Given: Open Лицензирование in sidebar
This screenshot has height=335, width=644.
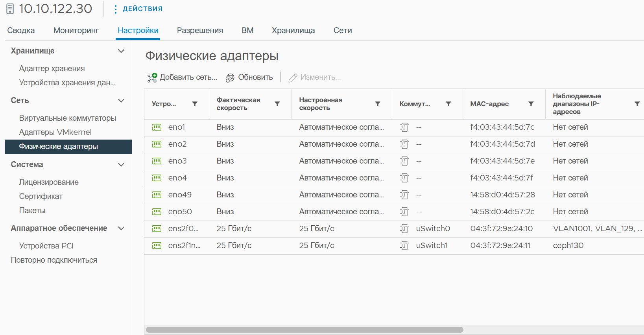Looking at the screenshot, I should coord(49,182).
